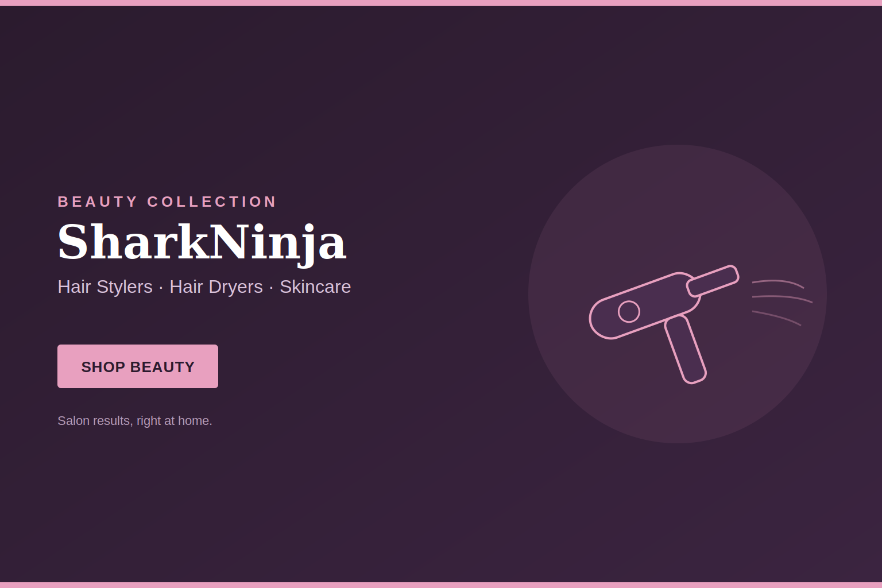Click the 'Hair Stylers · Hair Dryers · Skincare' subtitle
882x588 pixels.
tap(204, 287)
